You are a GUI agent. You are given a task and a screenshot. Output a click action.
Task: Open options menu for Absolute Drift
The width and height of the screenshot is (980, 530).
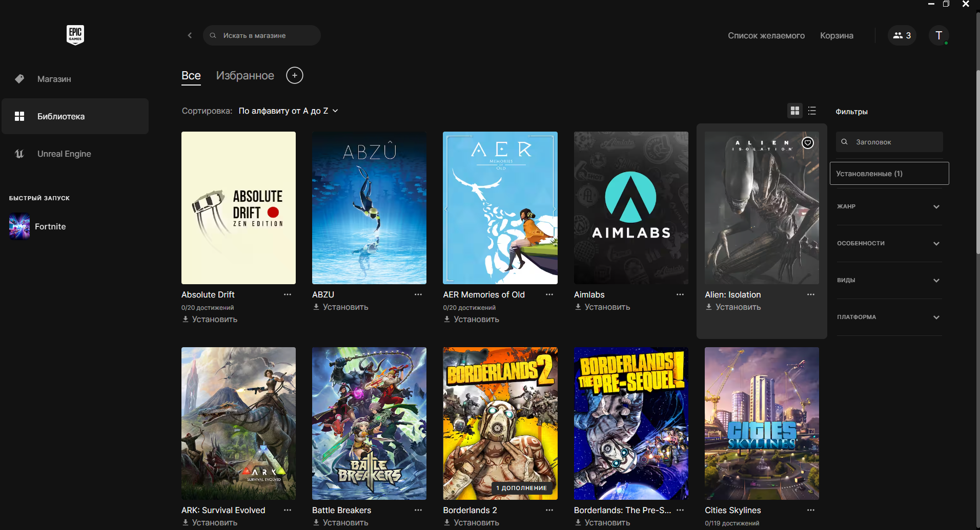tap(288, 294)
